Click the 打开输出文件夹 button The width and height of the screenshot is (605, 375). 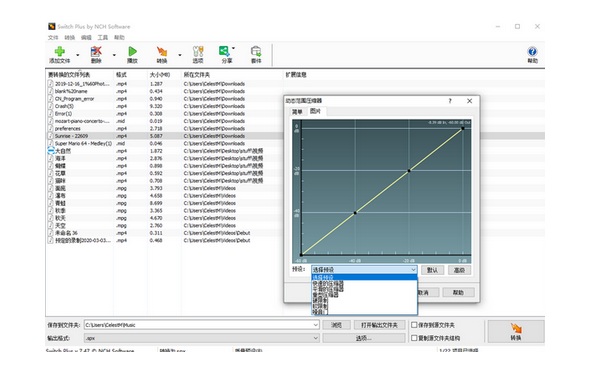click(379, 325)
